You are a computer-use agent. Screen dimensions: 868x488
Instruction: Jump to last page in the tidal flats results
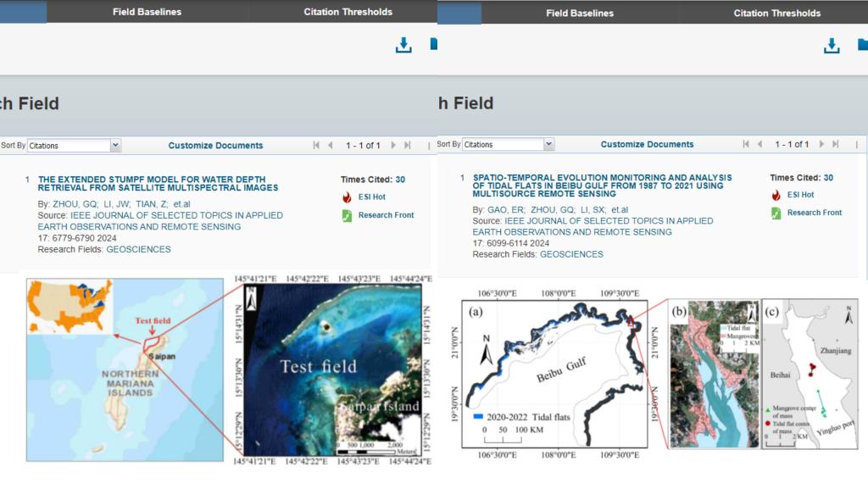pos(837,145)
